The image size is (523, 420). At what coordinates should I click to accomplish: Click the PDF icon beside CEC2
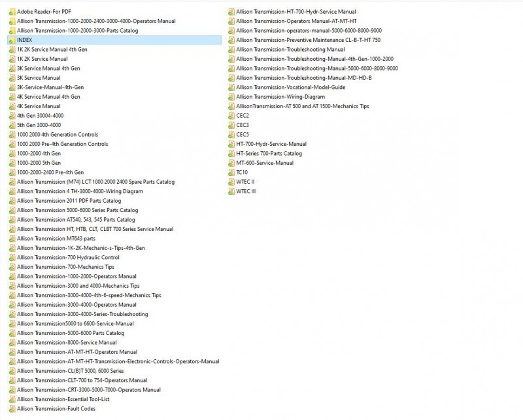[x=231, y=116]
